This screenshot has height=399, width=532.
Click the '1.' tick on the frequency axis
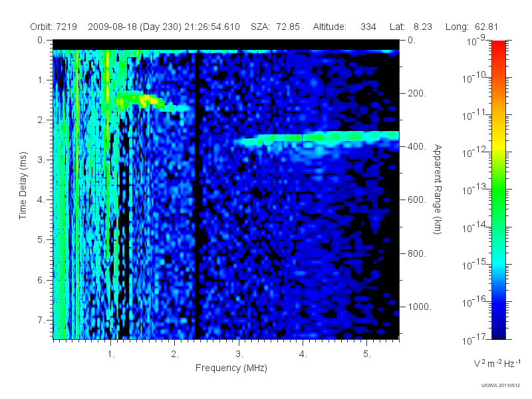click(111, 354)
